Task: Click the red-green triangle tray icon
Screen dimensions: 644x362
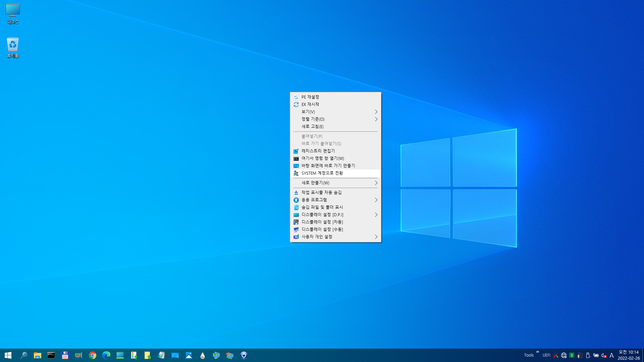Action: (x=556, y=355)
